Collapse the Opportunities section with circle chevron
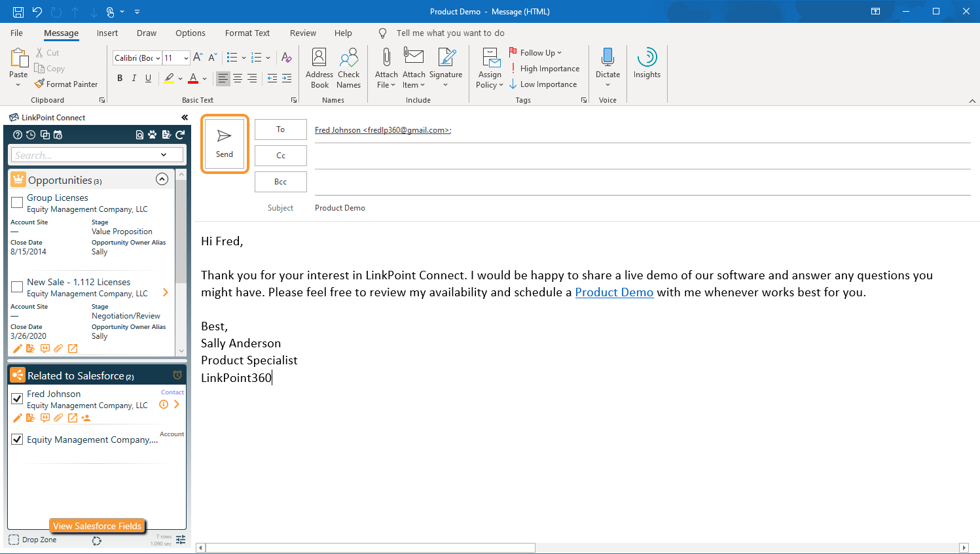The width and height of the screenshot is (980, 554). coord(162,179)
